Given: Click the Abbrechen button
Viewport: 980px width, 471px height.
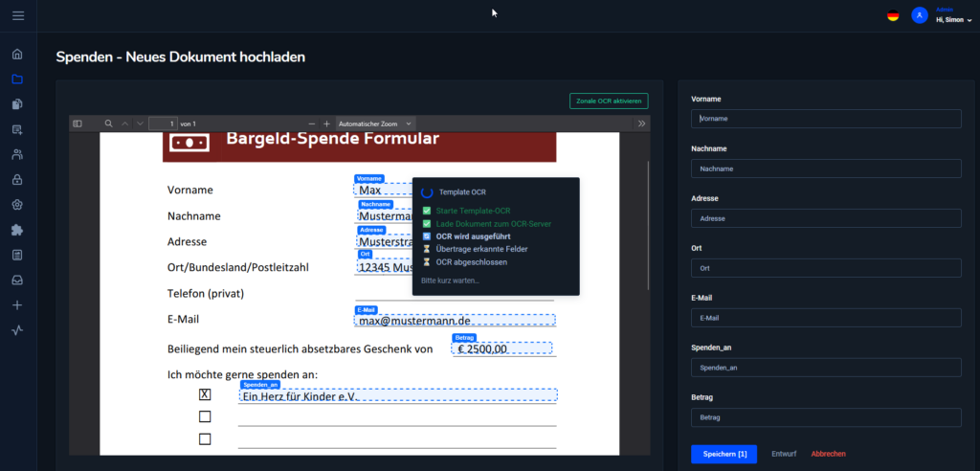Looking at the screenshot, I should 828,454.
